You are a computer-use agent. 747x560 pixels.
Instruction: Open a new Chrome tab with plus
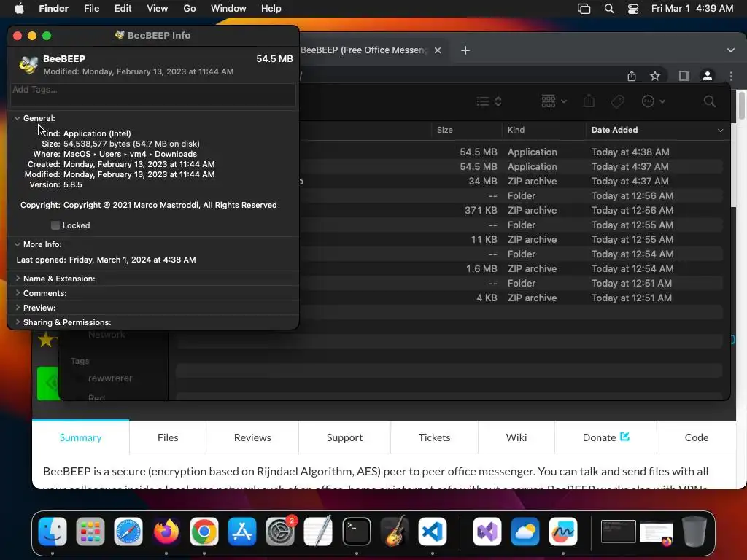465,50
